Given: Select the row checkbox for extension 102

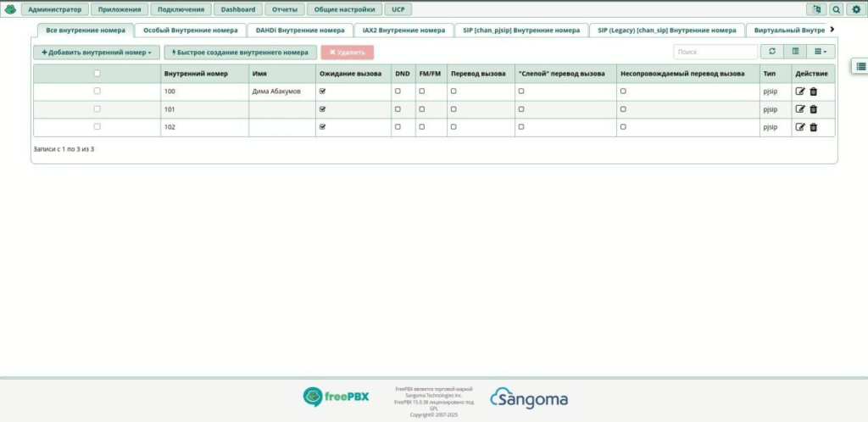Looking at the screenshot, I should 97,126.
